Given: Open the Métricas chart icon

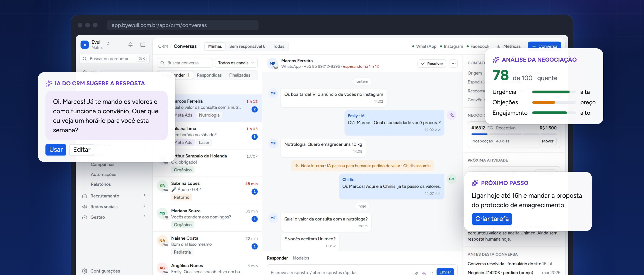Looking at the screenshot, I should click(x=498, y=46).
